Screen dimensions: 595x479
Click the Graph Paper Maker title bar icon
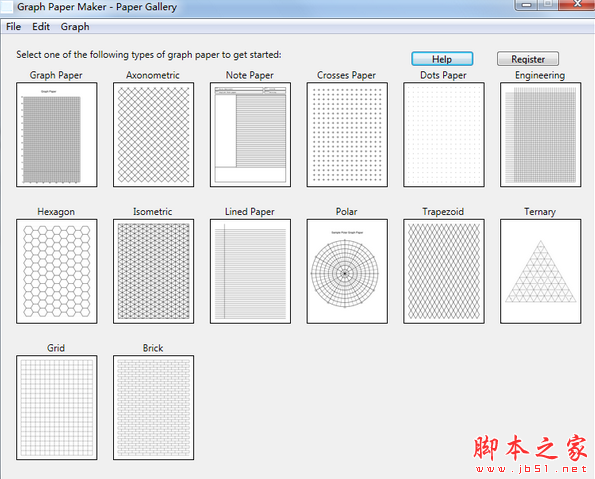[x=7, y=7]
